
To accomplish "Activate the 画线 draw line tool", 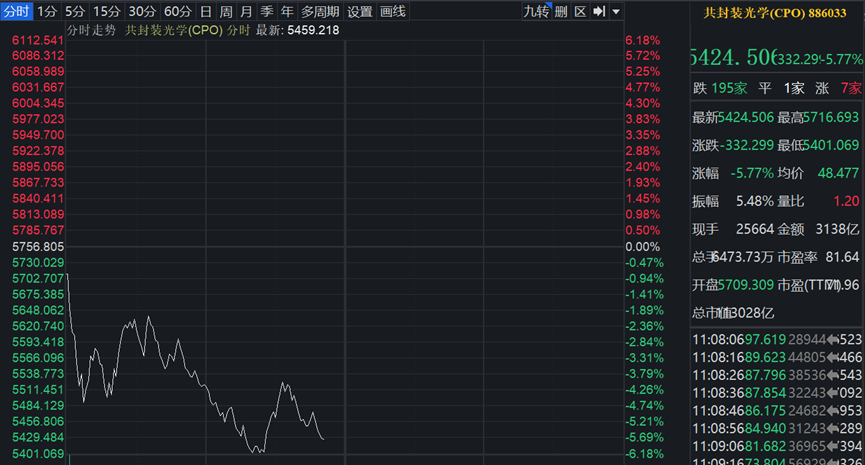I will point(393,11).
